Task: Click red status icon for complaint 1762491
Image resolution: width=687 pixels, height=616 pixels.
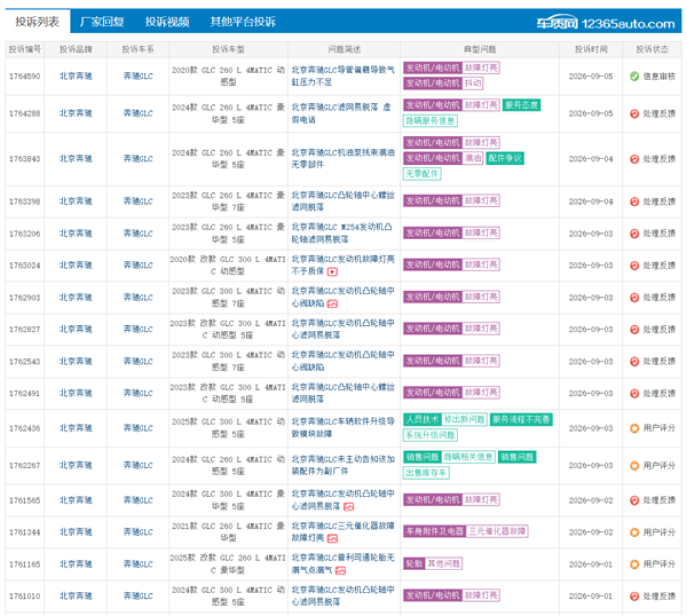Action: [x=634, y=393]
